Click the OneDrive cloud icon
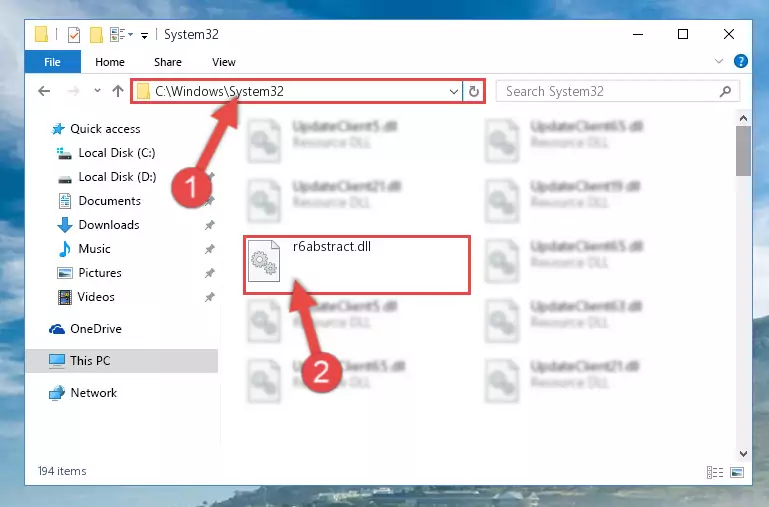769x507 pixels. pos(57,329)
